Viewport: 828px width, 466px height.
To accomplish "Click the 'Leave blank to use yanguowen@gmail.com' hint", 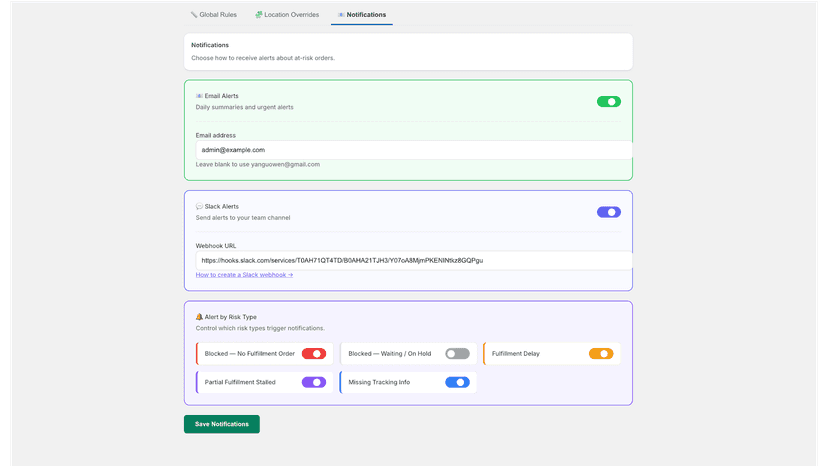I will [x=258, y=164].
